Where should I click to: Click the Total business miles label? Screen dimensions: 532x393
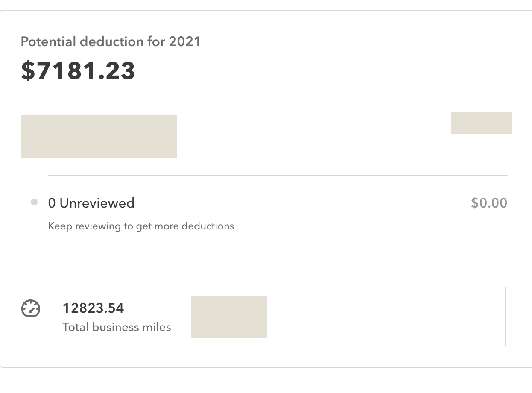tap(117, 327)
